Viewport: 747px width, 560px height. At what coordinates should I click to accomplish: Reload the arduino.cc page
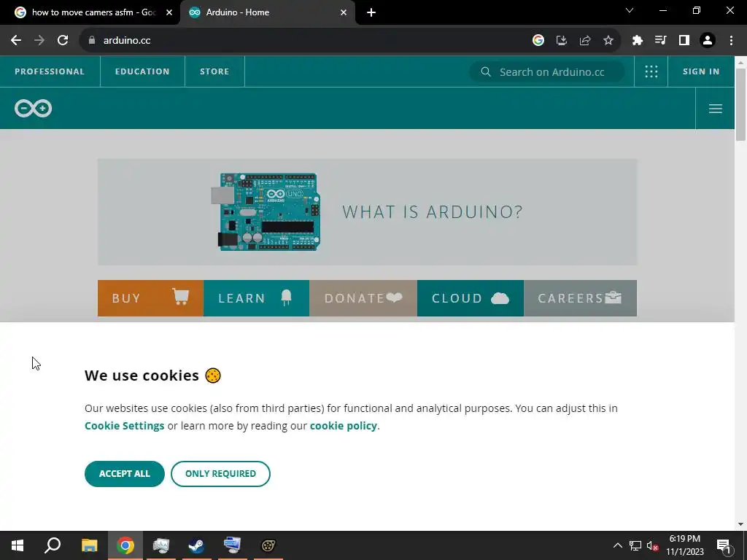click(63, 41)
